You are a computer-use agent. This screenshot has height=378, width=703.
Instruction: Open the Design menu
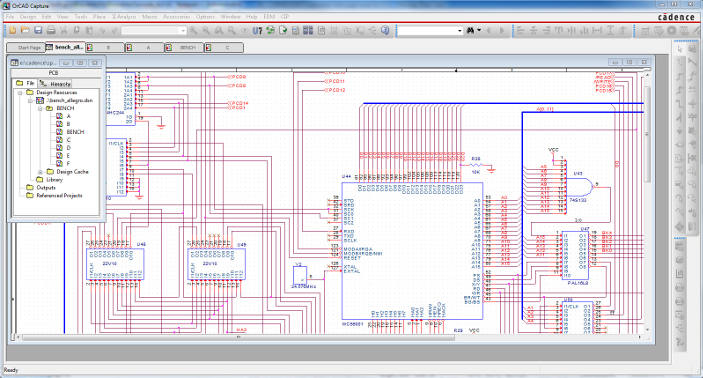point(28,17)
